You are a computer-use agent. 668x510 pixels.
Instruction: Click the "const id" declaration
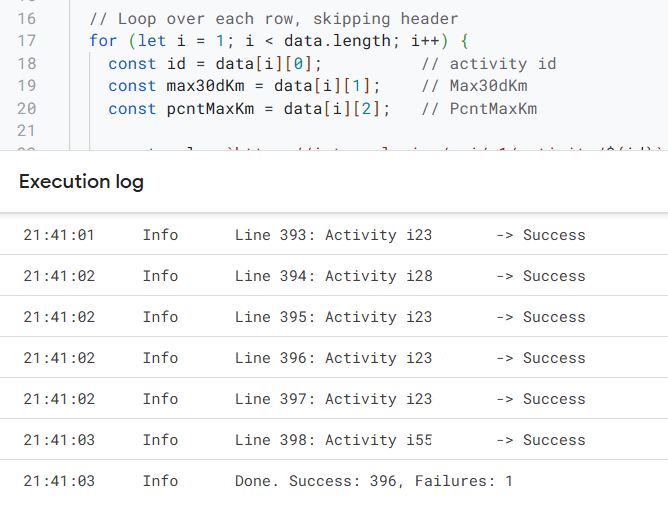215,64
